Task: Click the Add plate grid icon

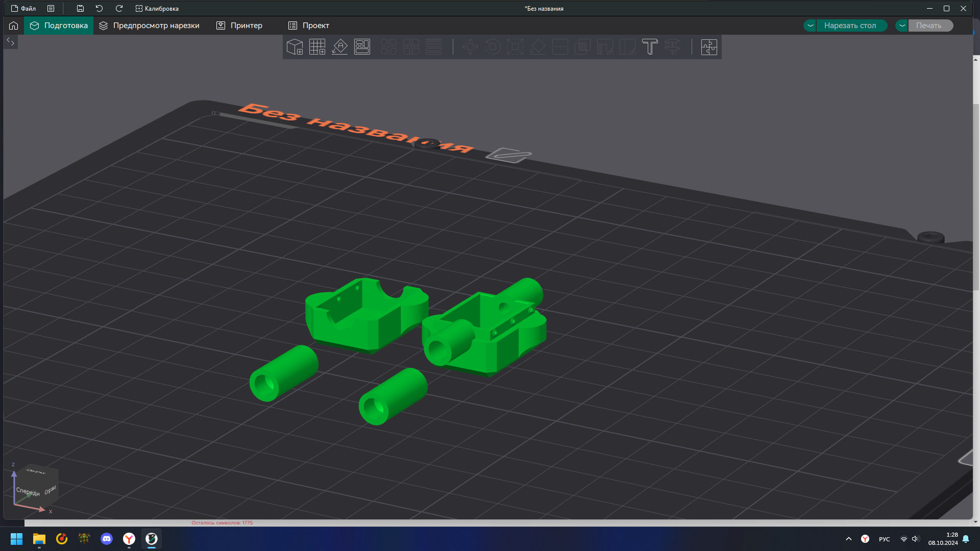Action: [317, 47]
